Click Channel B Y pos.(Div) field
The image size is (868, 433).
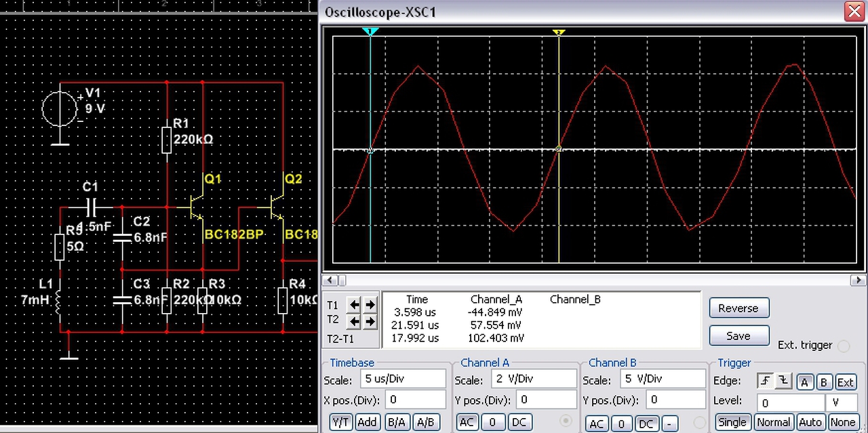pyautogui.click(x=676, y=400)
